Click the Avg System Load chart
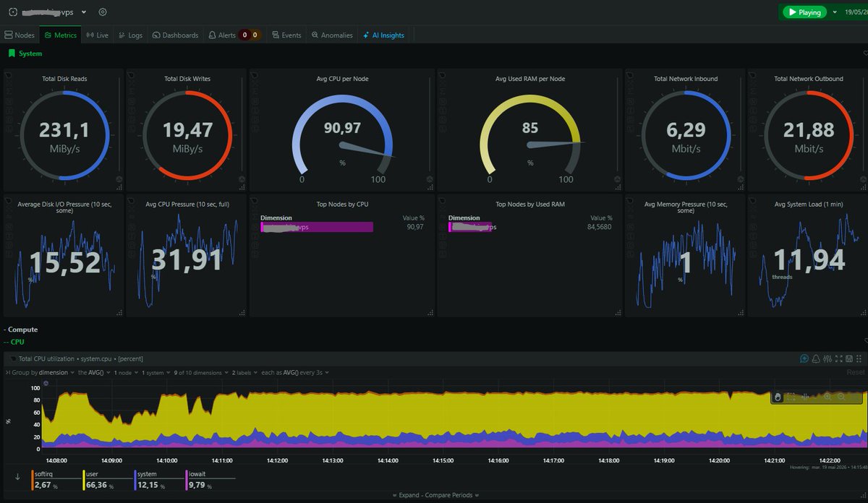The width and height of the screenshot is (868, 503). pos(808,255)
